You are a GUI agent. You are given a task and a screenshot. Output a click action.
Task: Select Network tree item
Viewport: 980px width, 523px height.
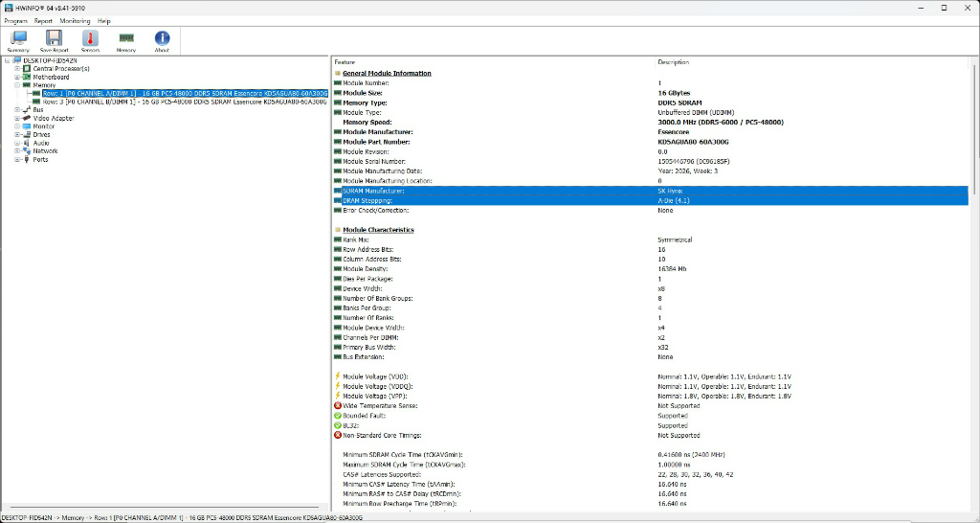[x=46, y=150]
